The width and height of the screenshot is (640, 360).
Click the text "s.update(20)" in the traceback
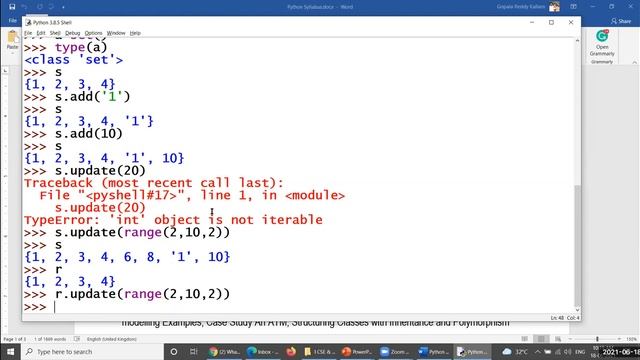coord(100,208)
